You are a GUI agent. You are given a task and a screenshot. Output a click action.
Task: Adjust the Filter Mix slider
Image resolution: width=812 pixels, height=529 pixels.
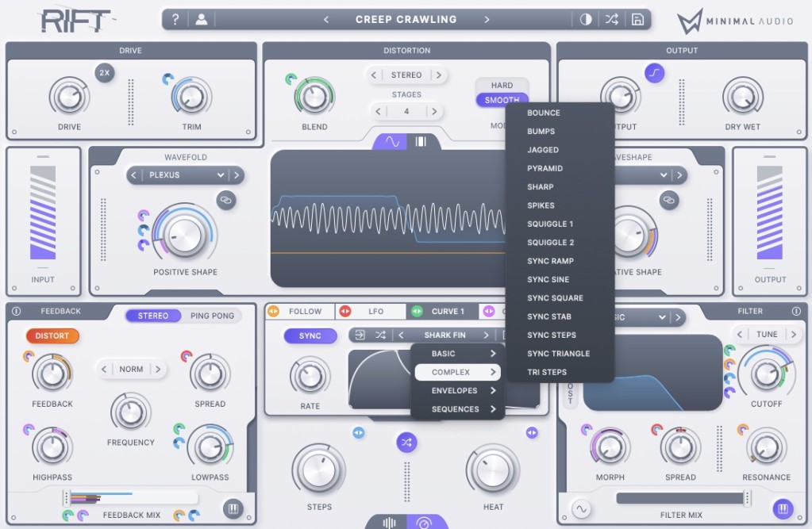(682, 498)
